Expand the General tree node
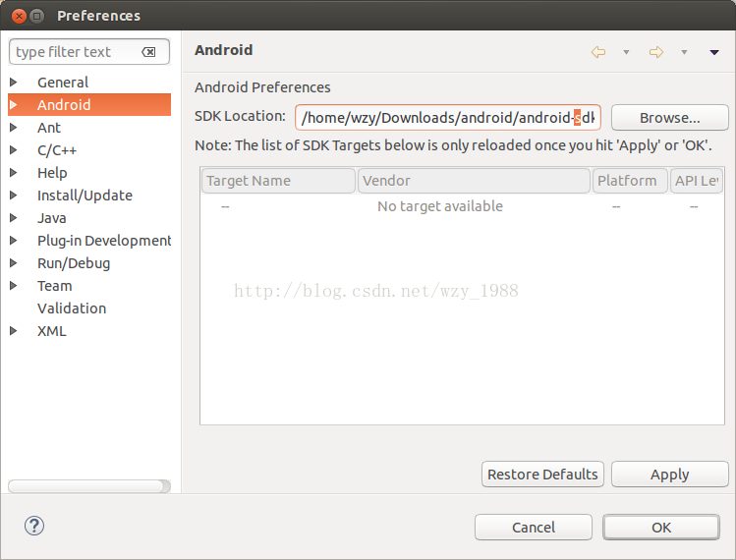The width and height of the screenshot is (736, 560). pos(14,83)
